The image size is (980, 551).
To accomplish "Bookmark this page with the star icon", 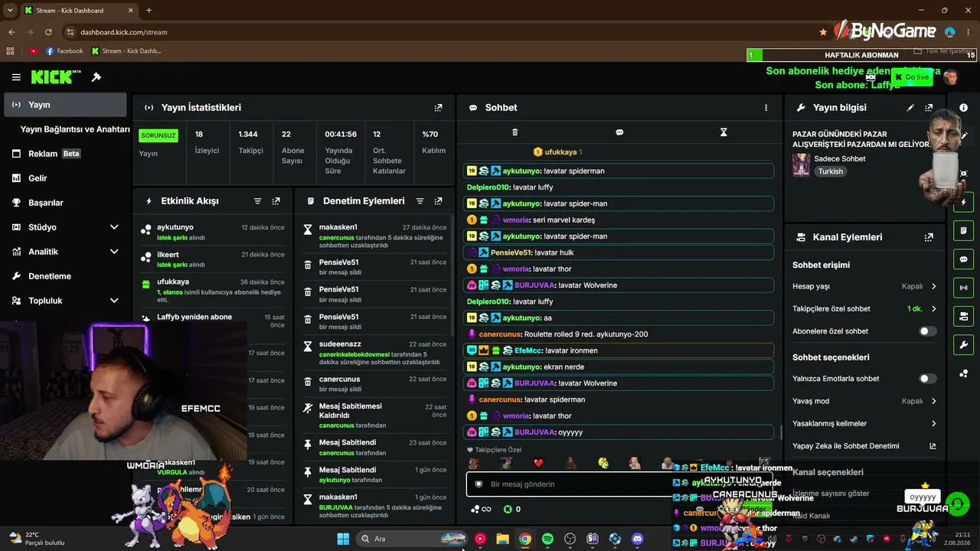I will click(823, 32).
